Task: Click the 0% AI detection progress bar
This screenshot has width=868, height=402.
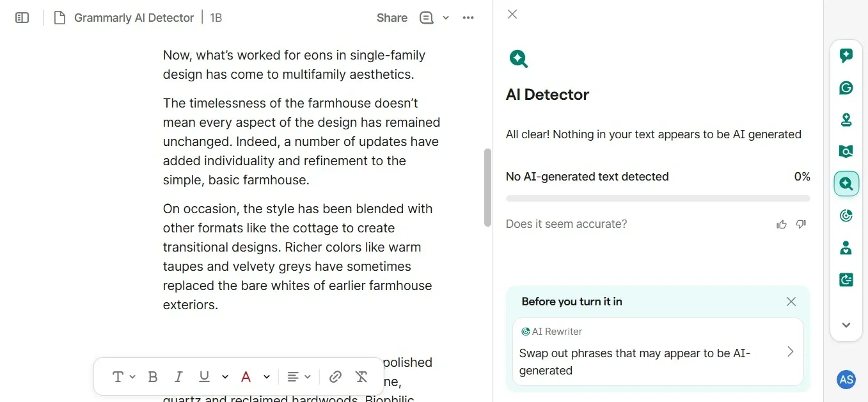Action: [x=658, y=198]
